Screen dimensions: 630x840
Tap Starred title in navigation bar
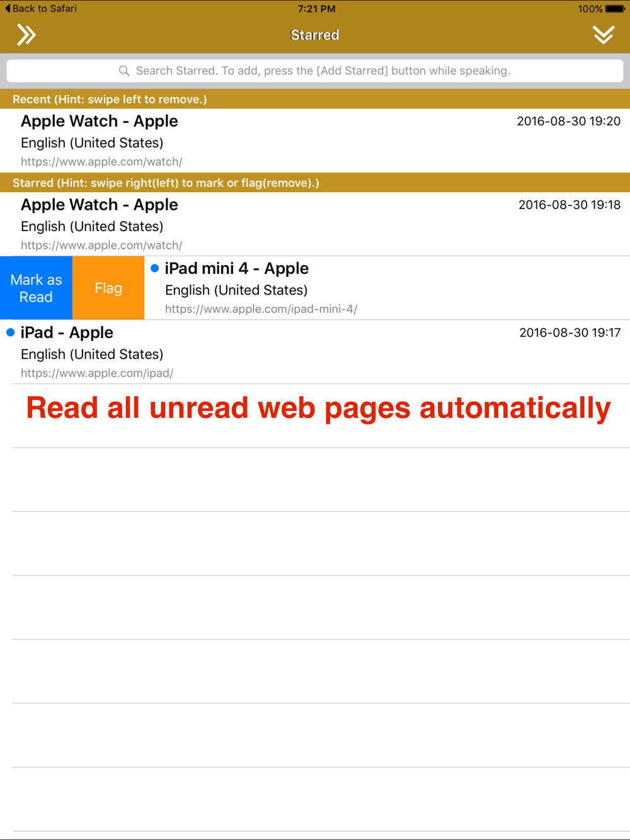[x=314, y=35]
